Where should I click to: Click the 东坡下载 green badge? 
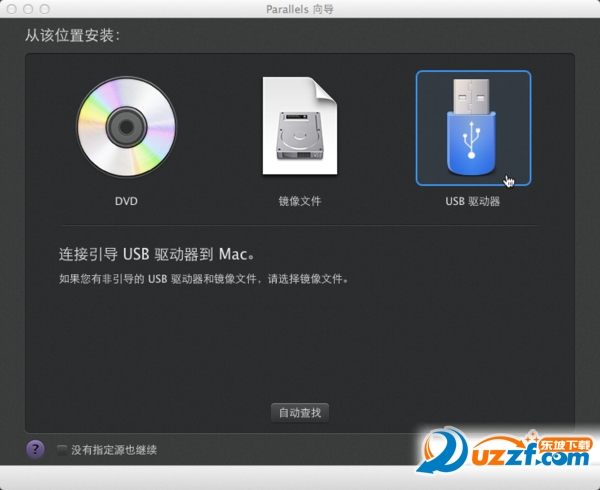565,443
